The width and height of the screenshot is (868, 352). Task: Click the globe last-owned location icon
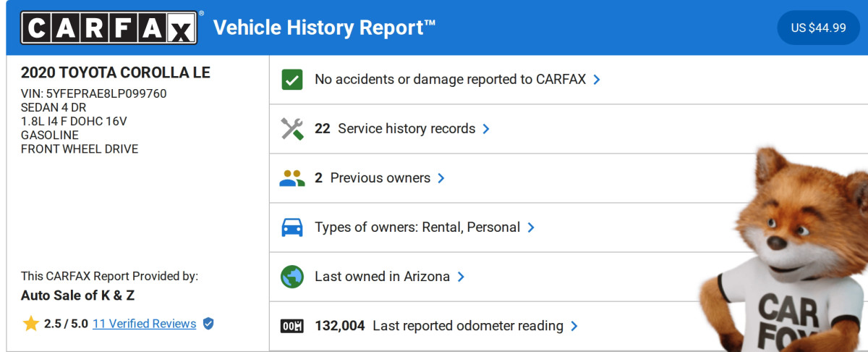pos(292,277)
